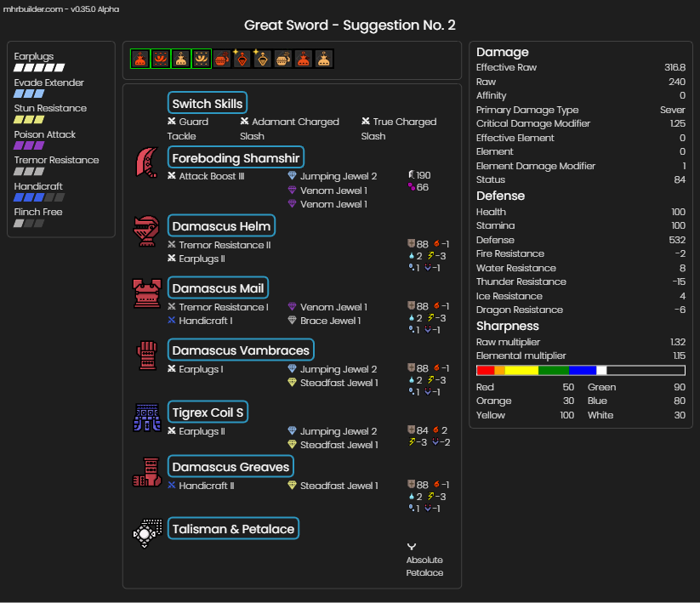Select the Talisman & Petalace header
This screenshot has height=603, width=700.
[233, 528]
